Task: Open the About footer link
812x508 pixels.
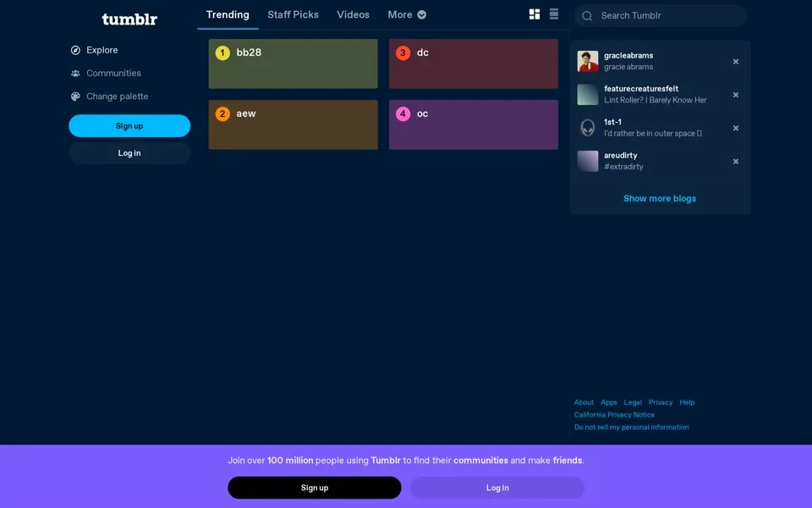Action: [x=584, y=402]
